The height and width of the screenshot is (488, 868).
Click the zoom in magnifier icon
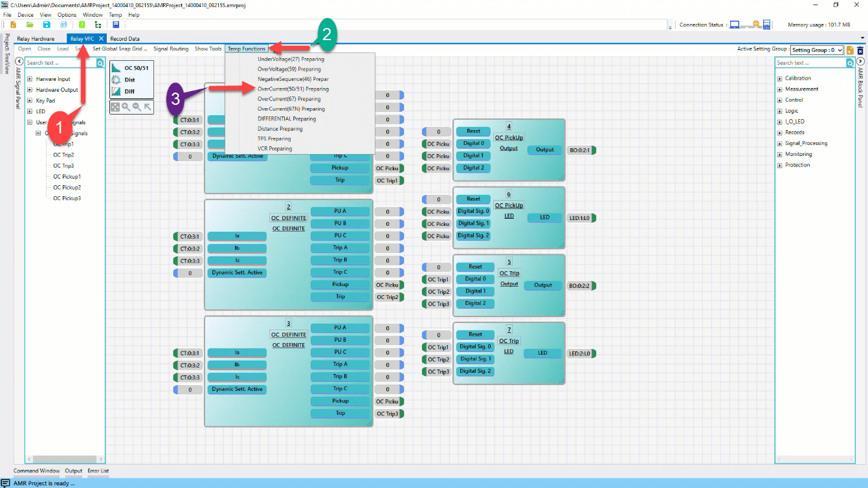(x=126, y=107)
